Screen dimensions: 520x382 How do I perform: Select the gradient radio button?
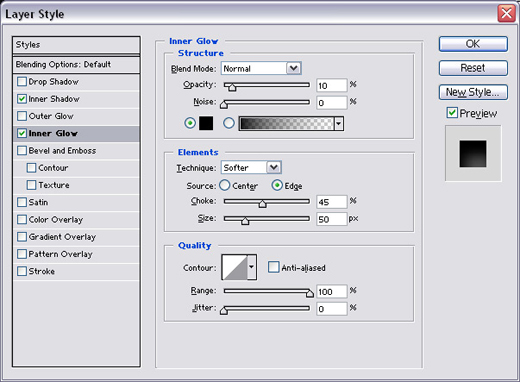229,123
